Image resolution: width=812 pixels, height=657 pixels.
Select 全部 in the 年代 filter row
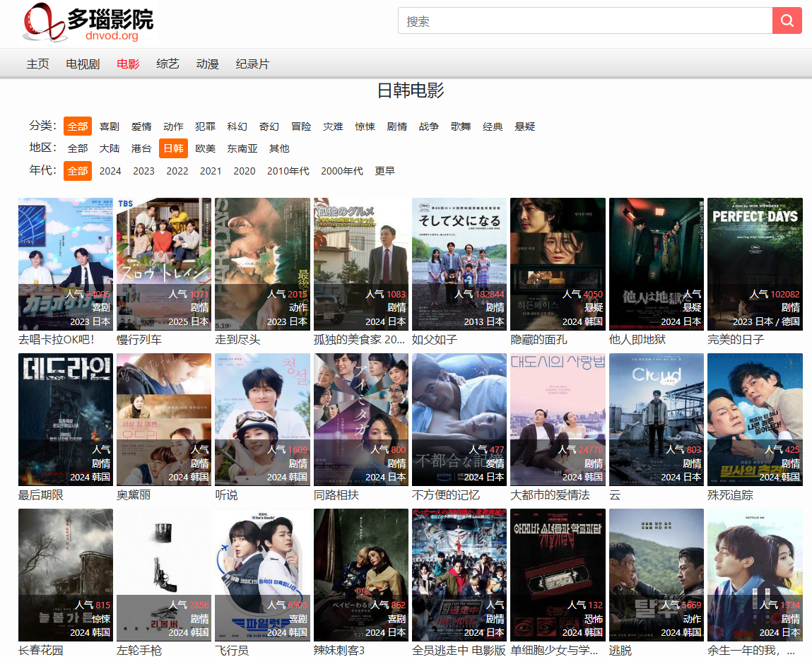pyautogui.click(x=78, y=171)
